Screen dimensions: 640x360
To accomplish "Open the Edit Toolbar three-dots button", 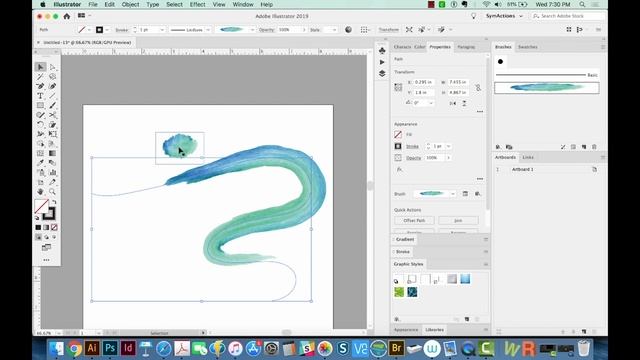I will pos(47,260).
